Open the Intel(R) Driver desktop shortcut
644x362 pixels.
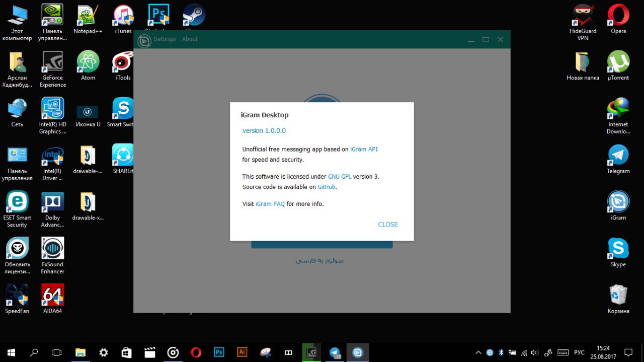pos(53,163)
